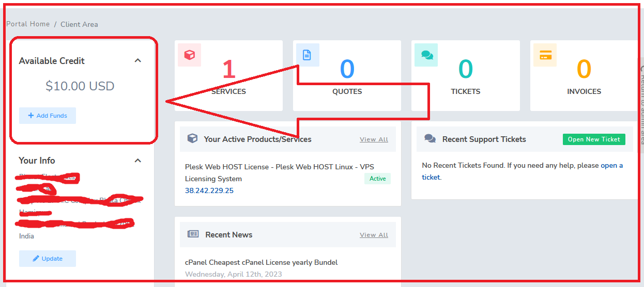Open New Ticket via green button
Viewport: 644px width, 287px height.
click(594, 139)
